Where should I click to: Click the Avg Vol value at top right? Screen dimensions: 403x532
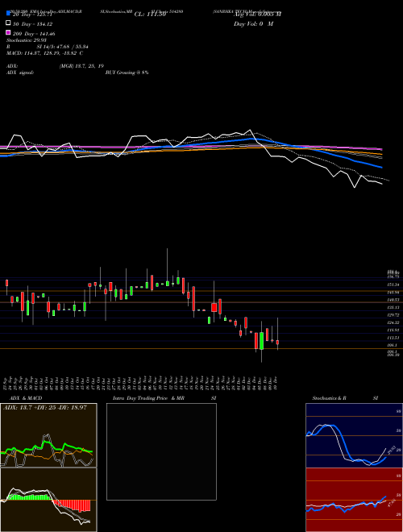pos(257,15)
